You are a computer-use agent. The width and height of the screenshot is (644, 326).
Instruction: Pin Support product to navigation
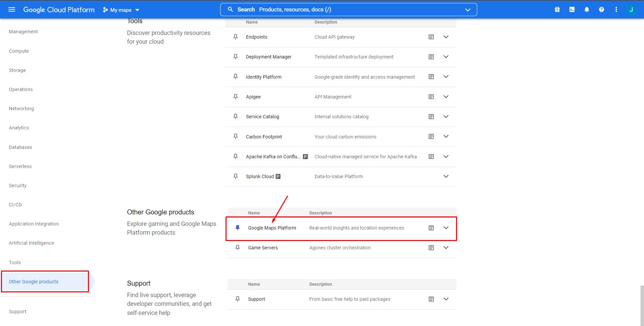238,299
